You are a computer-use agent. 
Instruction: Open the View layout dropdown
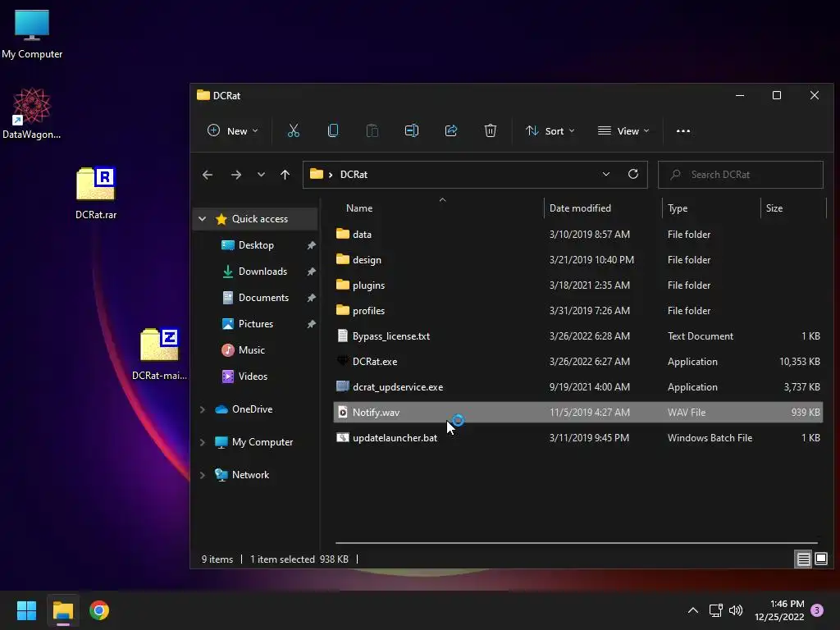click(623, 130)
